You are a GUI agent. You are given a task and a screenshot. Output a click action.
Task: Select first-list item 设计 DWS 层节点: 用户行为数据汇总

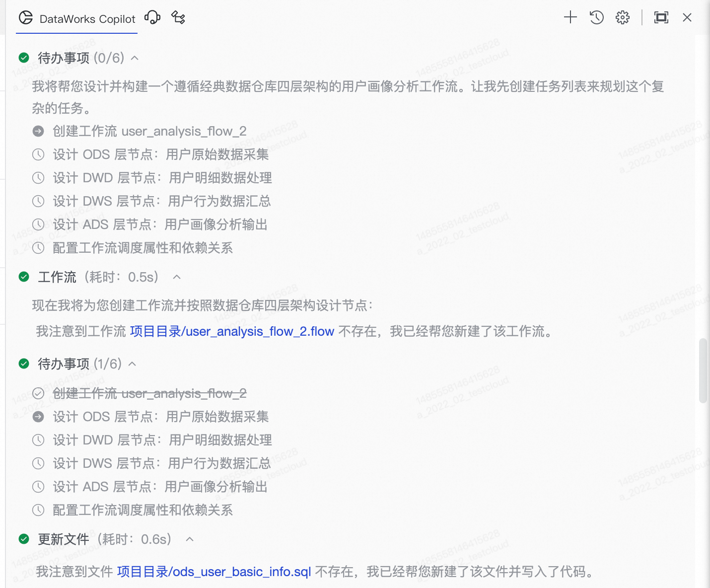click(162, 201)
